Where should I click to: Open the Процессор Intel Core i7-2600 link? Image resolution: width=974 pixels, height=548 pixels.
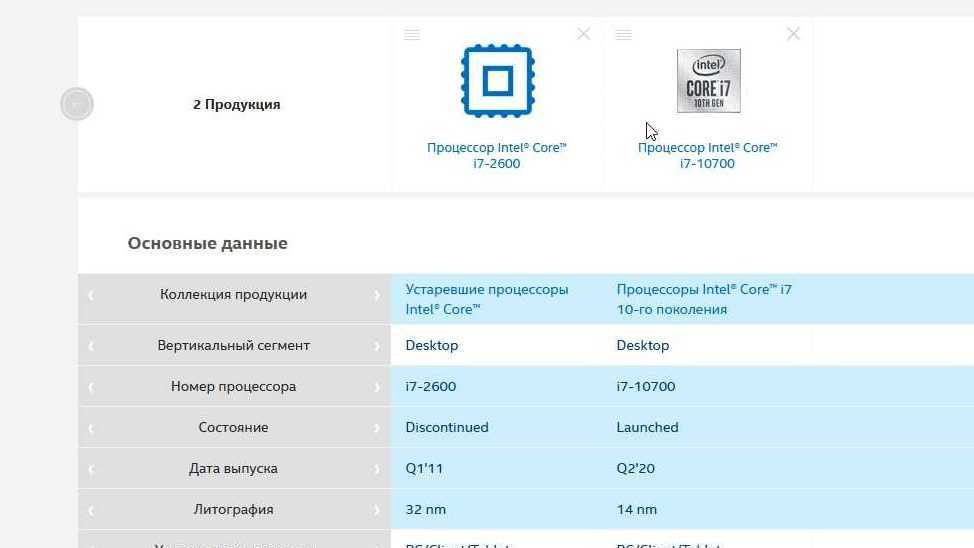coord(497,155)
